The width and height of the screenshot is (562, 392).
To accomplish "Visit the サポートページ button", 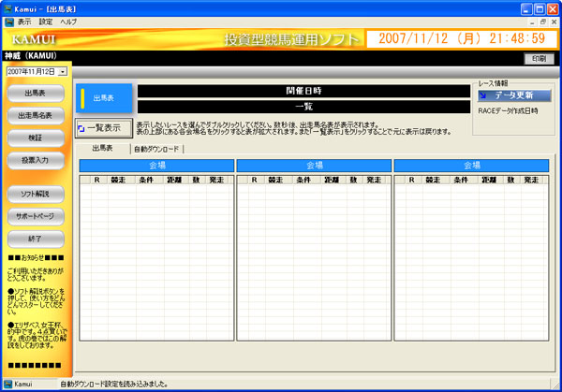I will 36,216.
